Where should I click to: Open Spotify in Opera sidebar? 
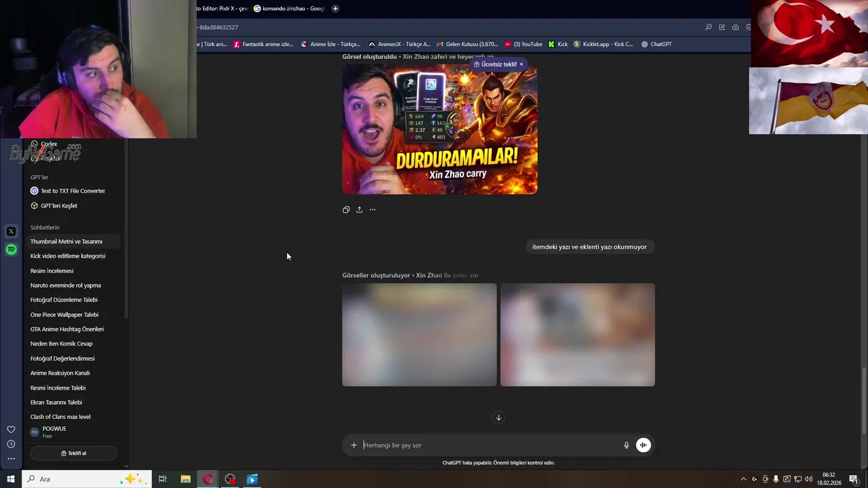click(11, 250)
